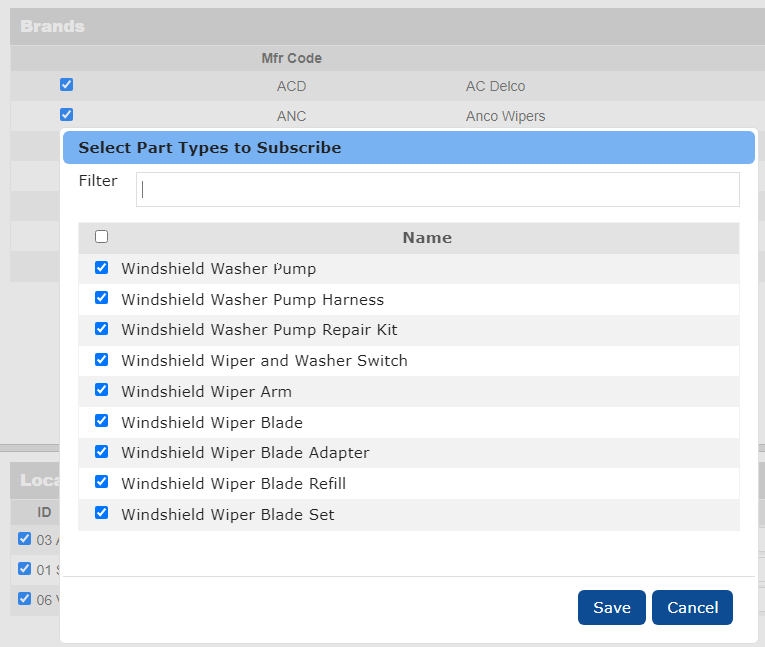Check the select-all checkbox in Name header

[x=101, y=237]
